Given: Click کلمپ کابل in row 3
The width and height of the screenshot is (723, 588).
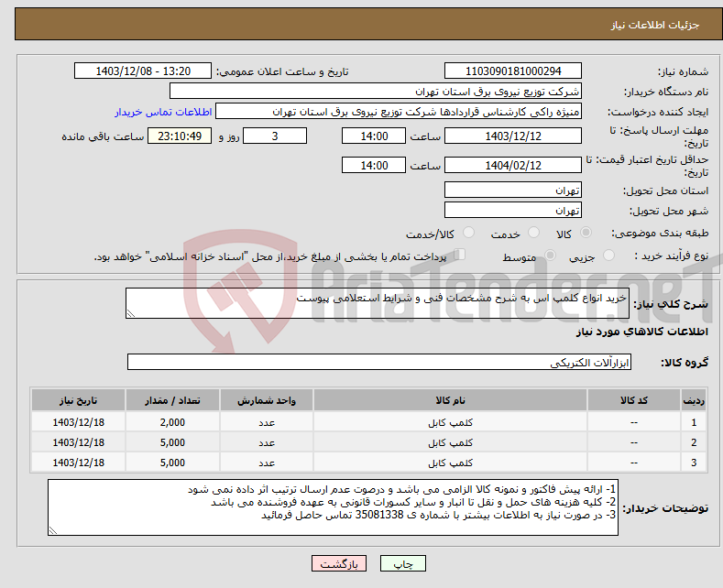Looking at the screenshot, I should [450, 463].
